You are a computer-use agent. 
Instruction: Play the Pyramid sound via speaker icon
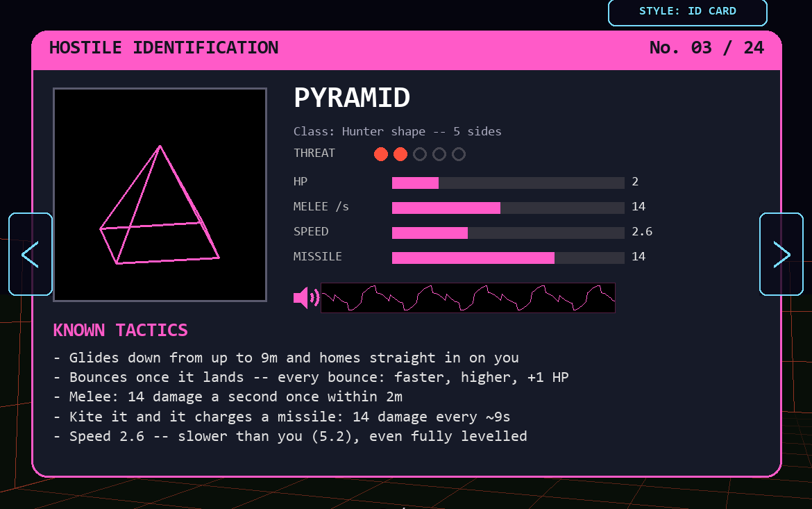306,298
